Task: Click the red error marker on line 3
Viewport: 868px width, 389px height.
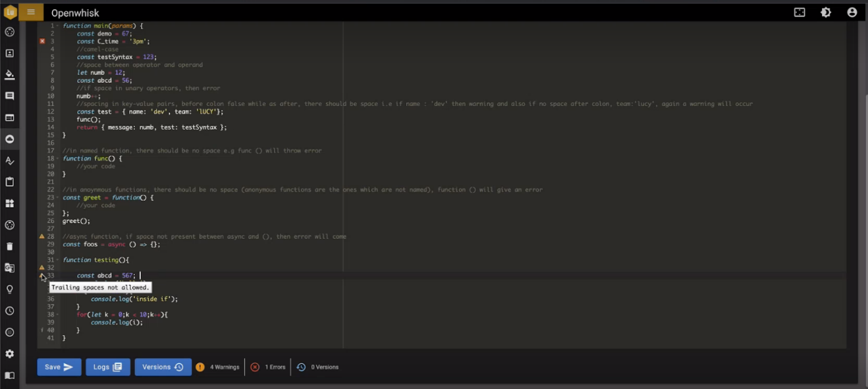Action: [x=42, y=41]
